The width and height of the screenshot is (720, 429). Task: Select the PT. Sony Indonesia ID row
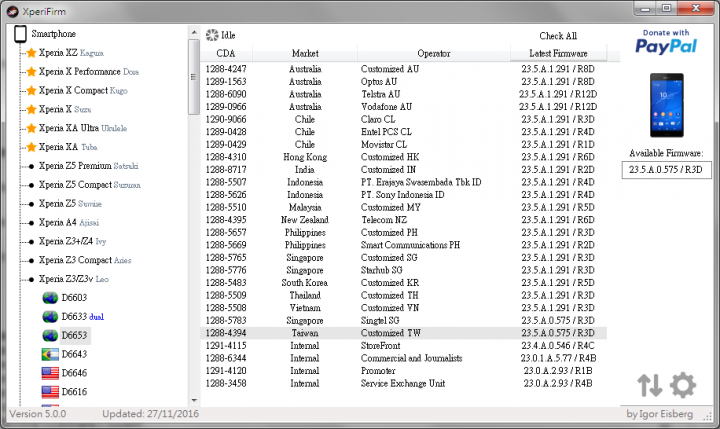tap(404, 195)
